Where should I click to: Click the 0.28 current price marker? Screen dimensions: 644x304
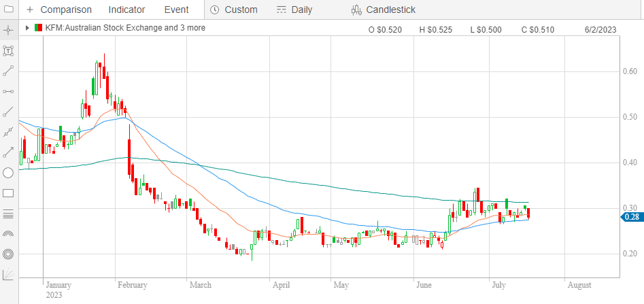[x=632, y=217]
